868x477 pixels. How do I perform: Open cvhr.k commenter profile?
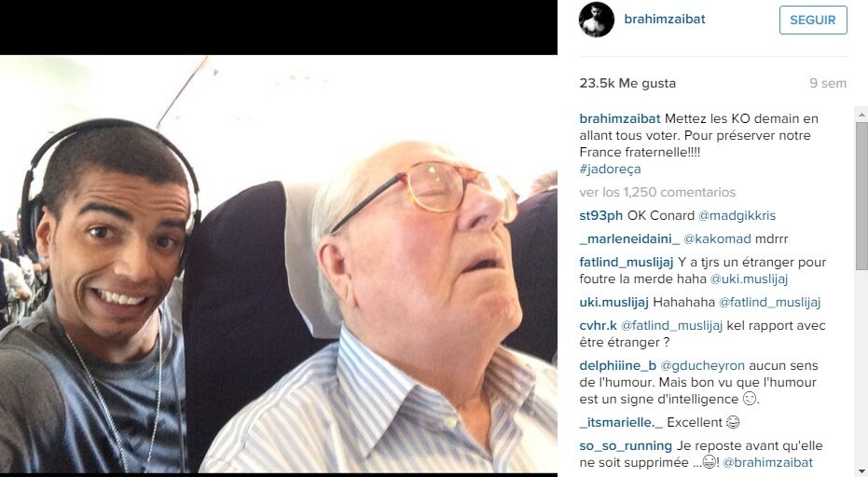(598, 325)
